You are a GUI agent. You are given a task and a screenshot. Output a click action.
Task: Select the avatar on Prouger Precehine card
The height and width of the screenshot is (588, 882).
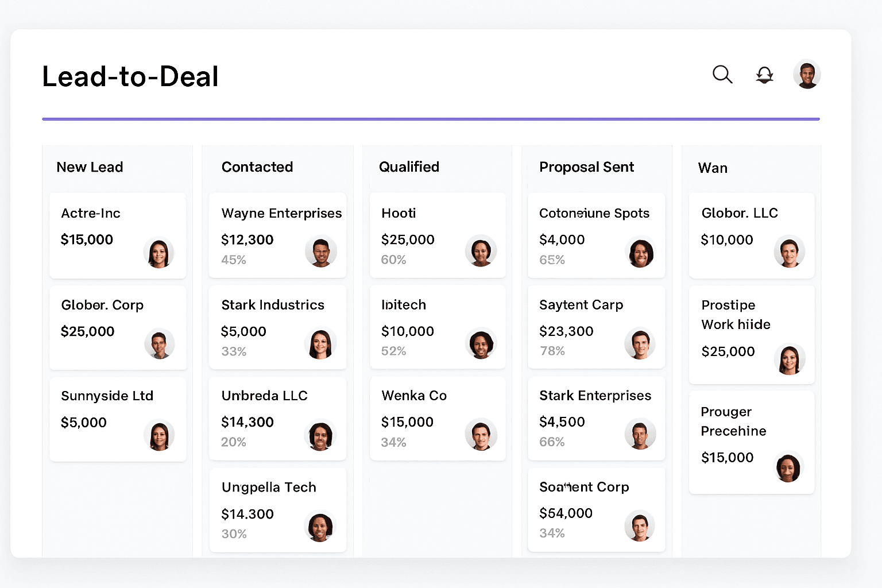789,468
